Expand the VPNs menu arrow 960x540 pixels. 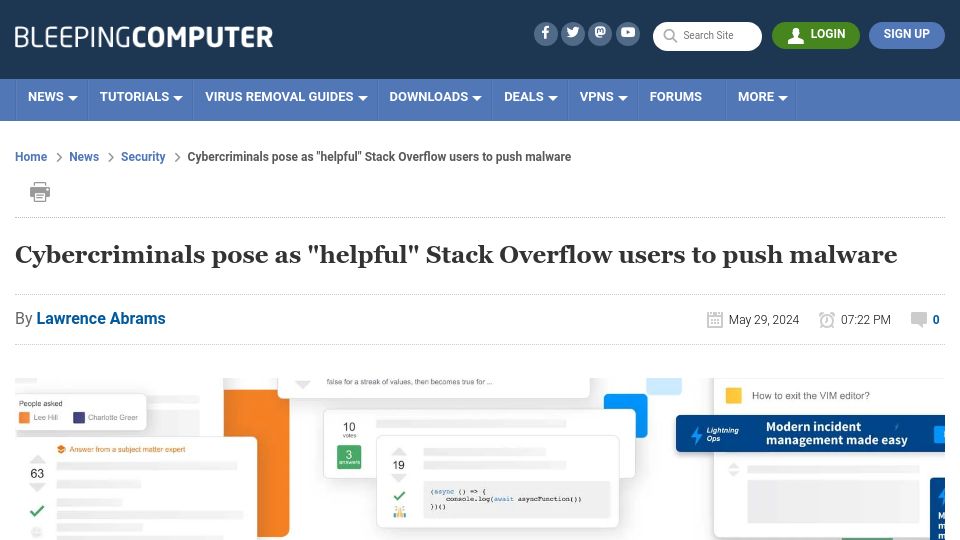(x=623, y=98)
